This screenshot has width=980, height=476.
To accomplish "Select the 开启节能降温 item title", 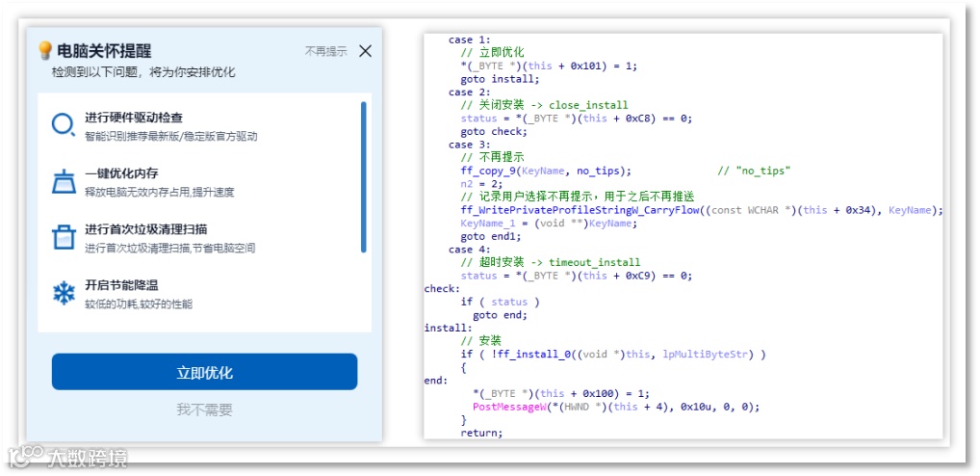I will click(121, 285).
